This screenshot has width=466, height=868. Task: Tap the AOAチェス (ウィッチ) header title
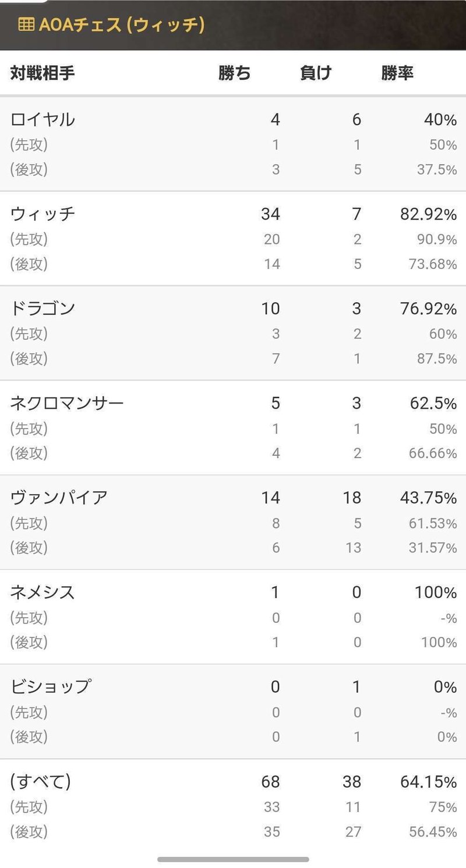(x=121, y=25)
